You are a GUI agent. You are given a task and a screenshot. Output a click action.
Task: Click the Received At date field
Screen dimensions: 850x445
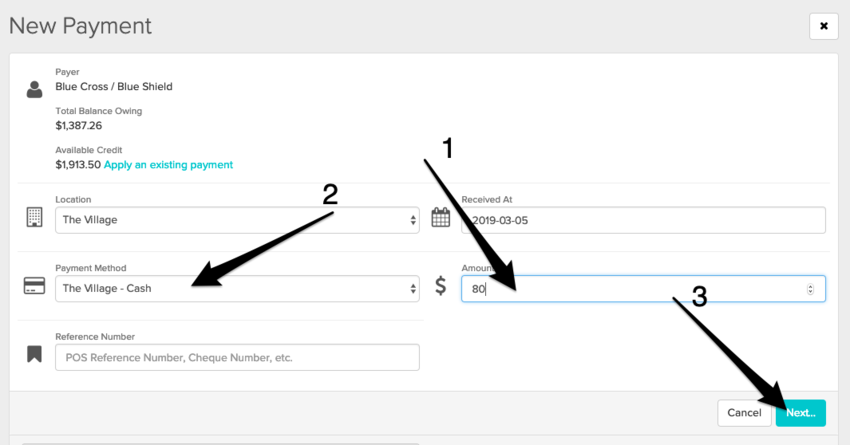pyautogui.click(x=643, y=220)
